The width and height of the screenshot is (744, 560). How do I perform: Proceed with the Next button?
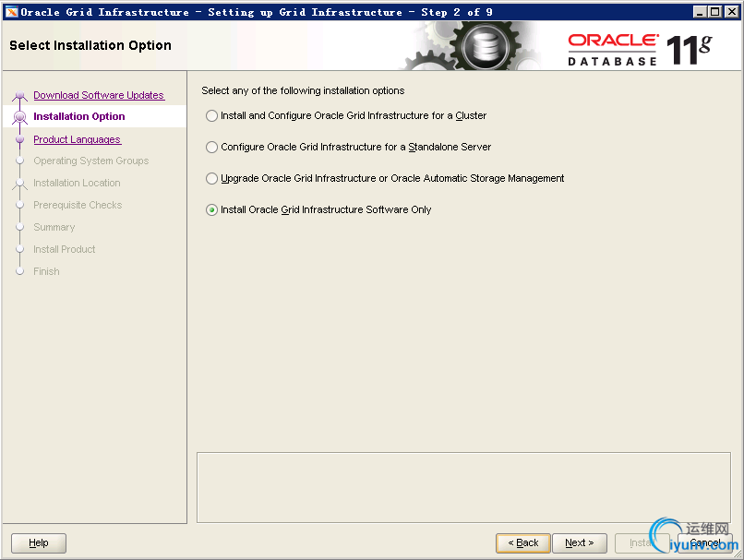(580, 542)
